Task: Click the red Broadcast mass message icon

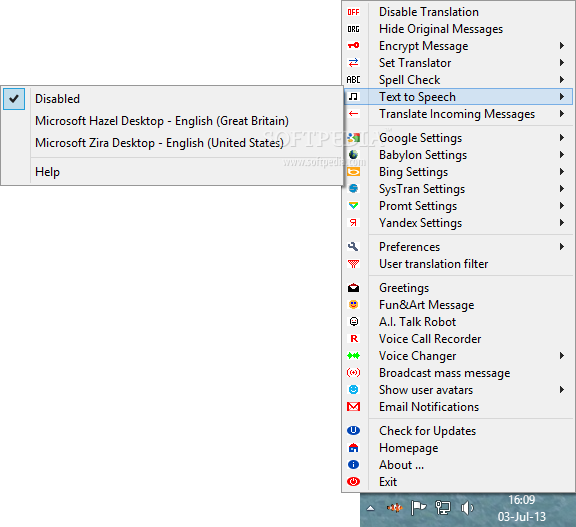Action: 353,373
